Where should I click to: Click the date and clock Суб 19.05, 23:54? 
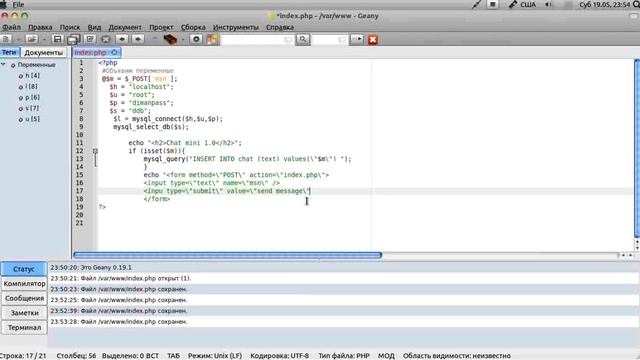point(605,4)
